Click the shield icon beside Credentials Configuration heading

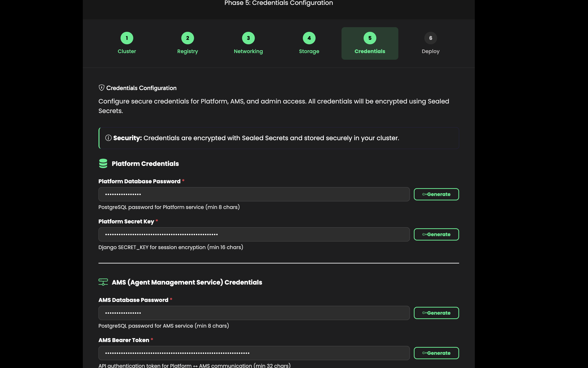[101, 88]
